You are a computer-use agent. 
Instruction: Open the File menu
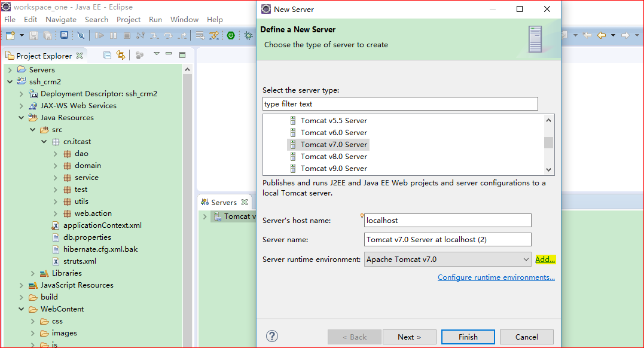point(10,19)
